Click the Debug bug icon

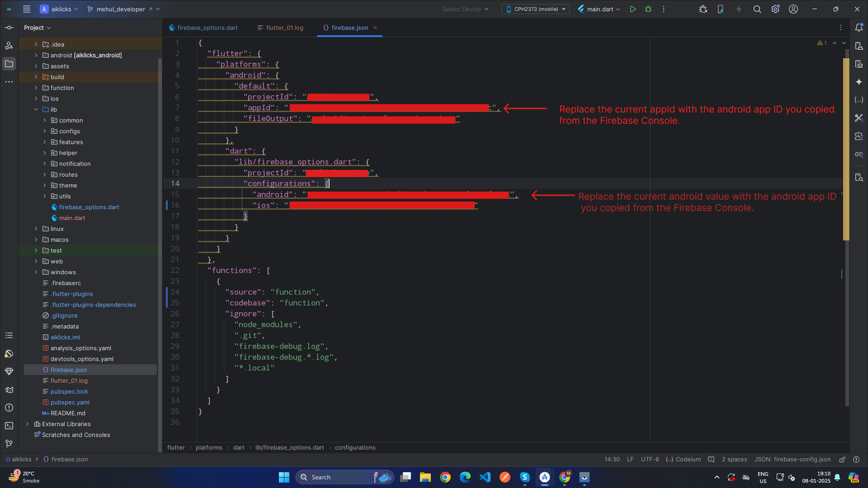(648, 9)
